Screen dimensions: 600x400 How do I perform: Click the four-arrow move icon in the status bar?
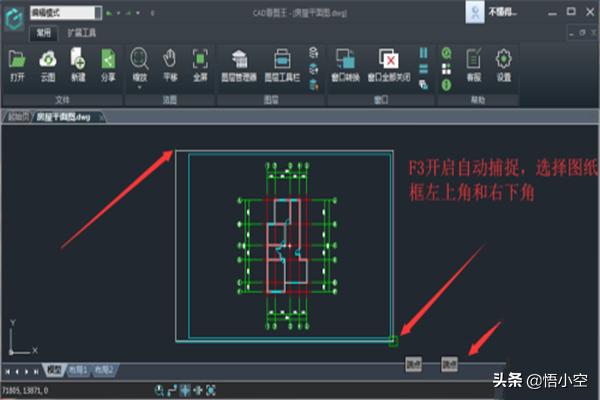(x=198, y=390)
